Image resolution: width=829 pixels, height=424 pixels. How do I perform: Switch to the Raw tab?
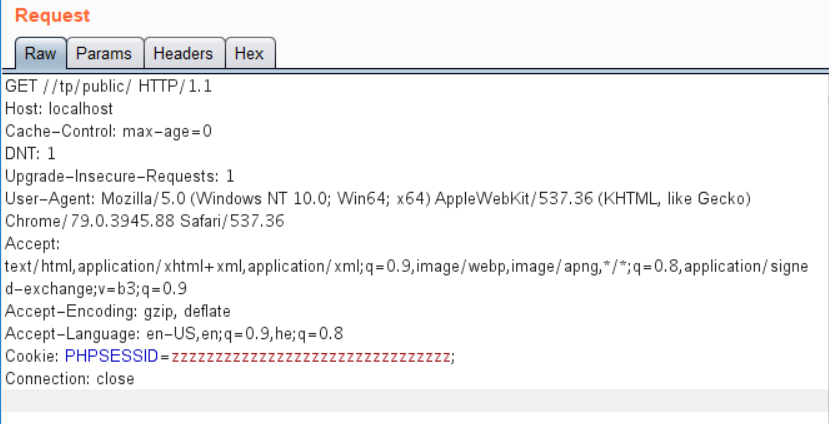39,53
